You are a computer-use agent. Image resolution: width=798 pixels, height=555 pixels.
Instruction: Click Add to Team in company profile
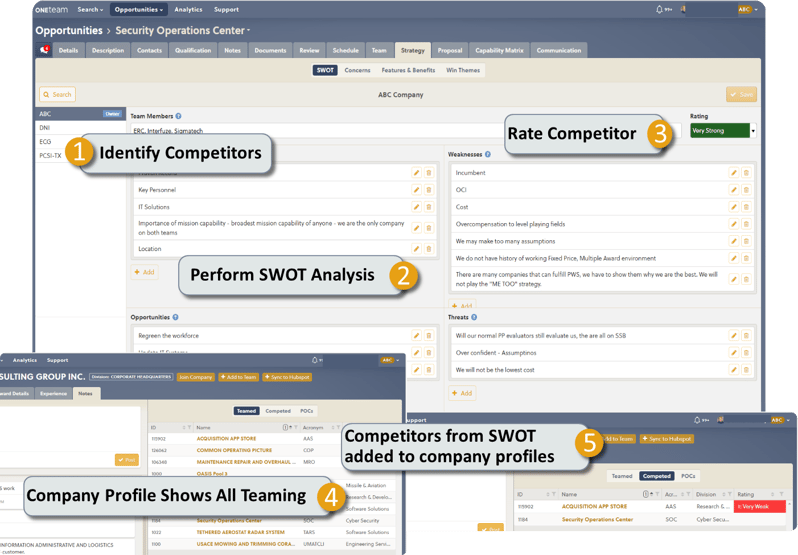(239, 377)
